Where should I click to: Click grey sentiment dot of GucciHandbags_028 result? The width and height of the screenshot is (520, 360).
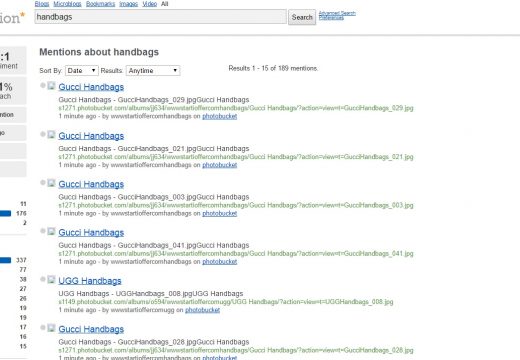click(43, 327)
